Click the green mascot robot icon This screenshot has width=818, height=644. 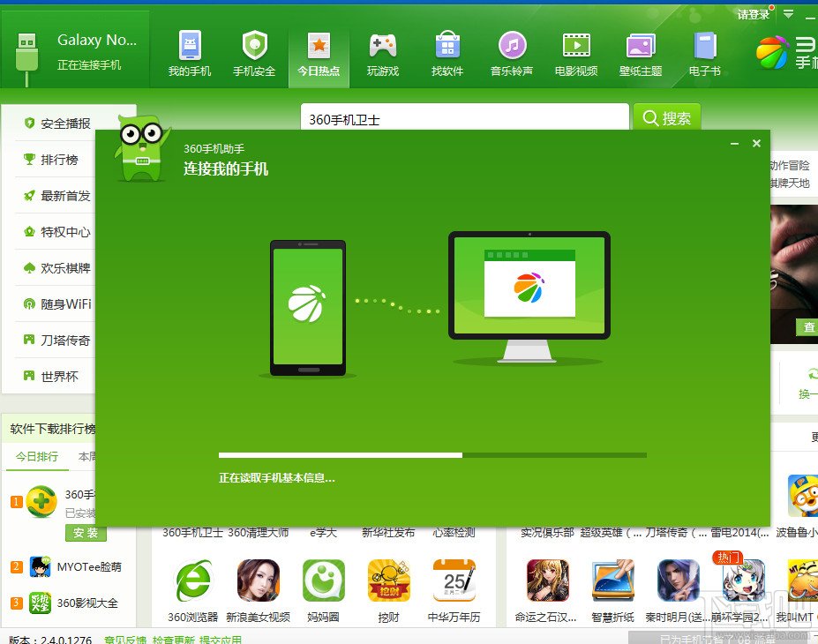pyautogui.click(x=141, y=148)
